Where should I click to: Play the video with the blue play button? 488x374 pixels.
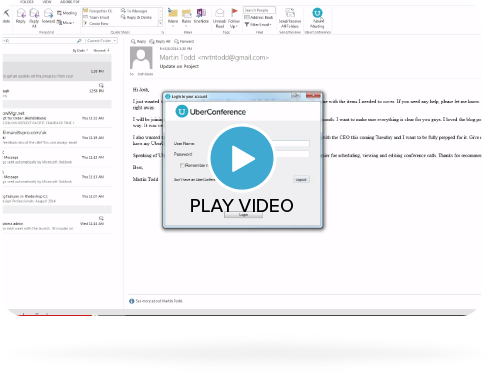tap(242, 158)
